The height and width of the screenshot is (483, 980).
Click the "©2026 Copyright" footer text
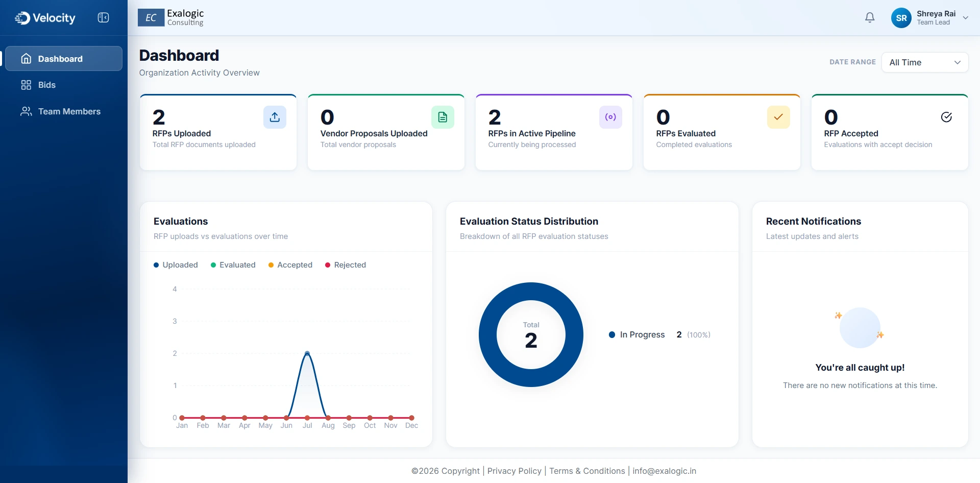coord(446,471)
